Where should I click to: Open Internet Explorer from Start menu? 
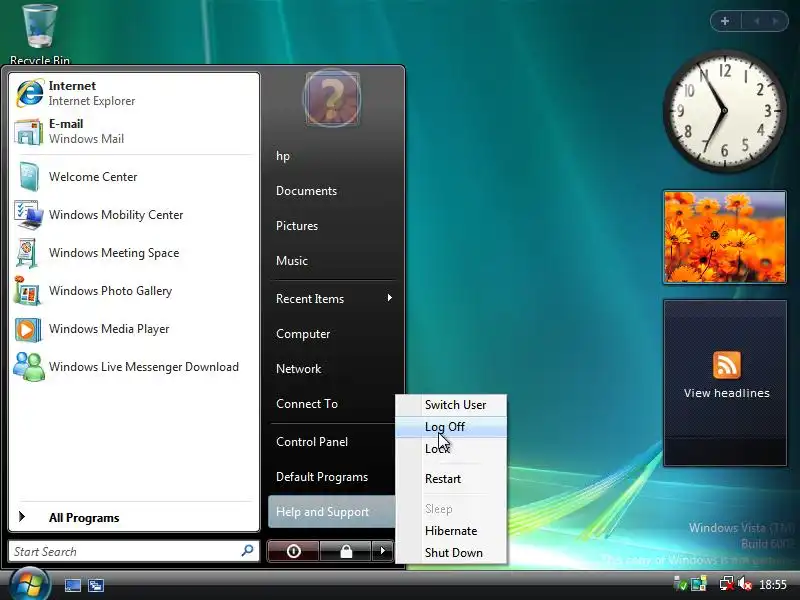point(134,93)
